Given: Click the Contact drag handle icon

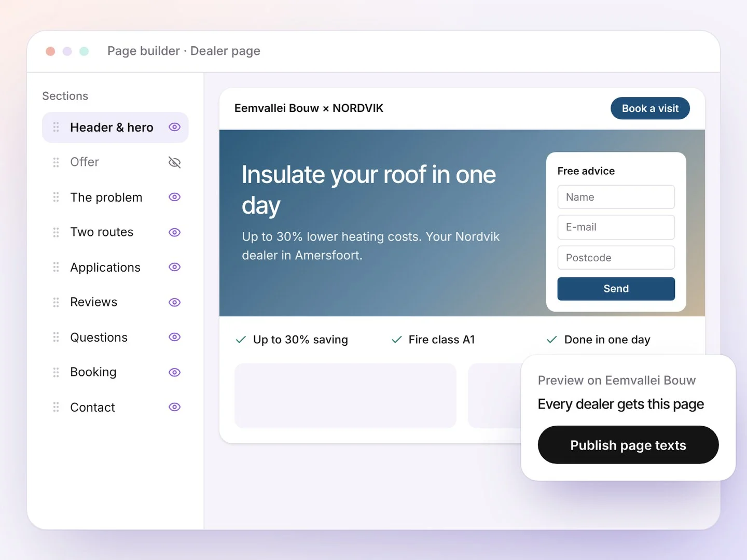Looking at the screenshot, I should [56, 407].
